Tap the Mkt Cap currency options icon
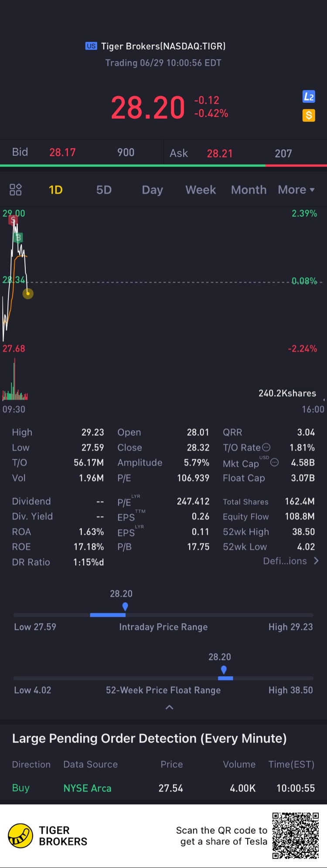This screenshot has height=868, width=327. click(x=275, y=462)
